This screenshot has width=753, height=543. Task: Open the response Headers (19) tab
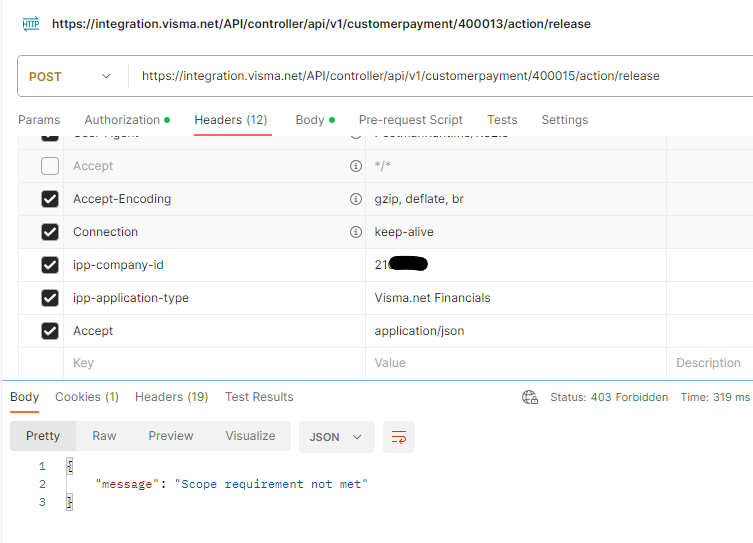[171, 397]
